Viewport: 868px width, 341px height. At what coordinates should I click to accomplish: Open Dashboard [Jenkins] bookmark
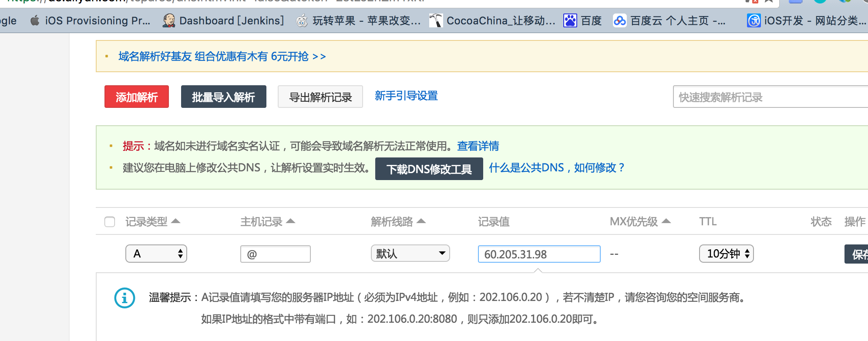(223, 20)
